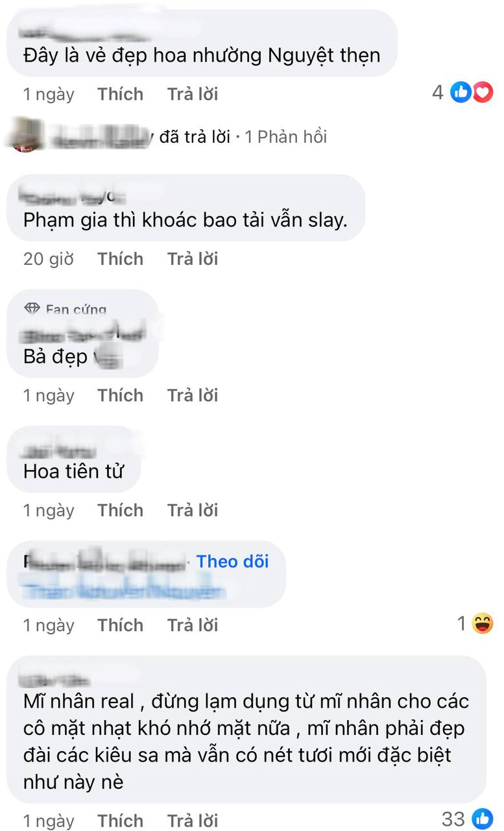The image size is (504, 831).
Task: Reply to the 'Phạm gia' slay comment
Action: click(x=193, y=259)
